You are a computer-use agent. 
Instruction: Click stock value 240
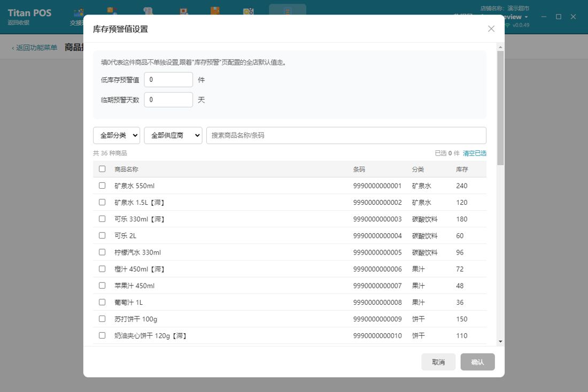tap(462, 186)
